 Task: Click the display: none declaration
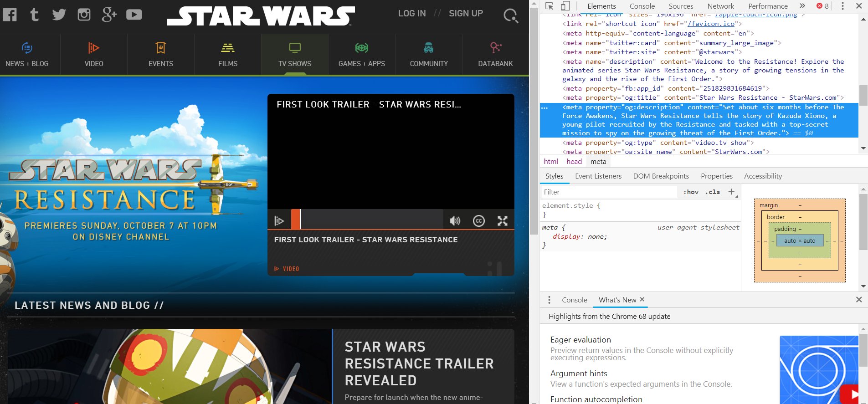[x=580, y=236]
